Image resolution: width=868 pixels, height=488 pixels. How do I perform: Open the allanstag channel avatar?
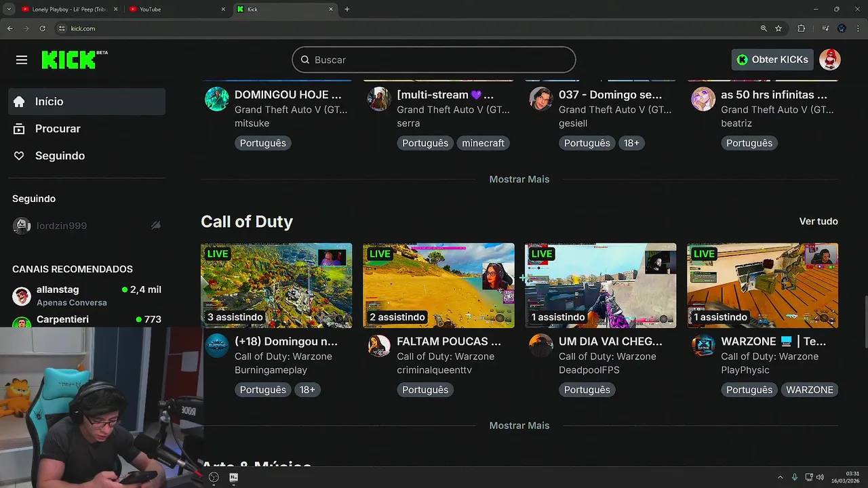pos(22,296)
